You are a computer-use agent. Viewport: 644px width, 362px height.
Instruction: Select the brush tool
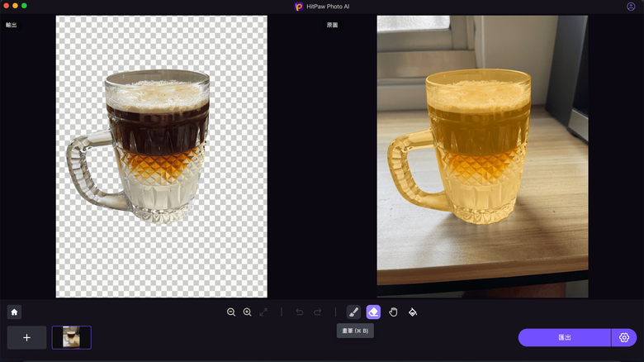tap(353, 312)
